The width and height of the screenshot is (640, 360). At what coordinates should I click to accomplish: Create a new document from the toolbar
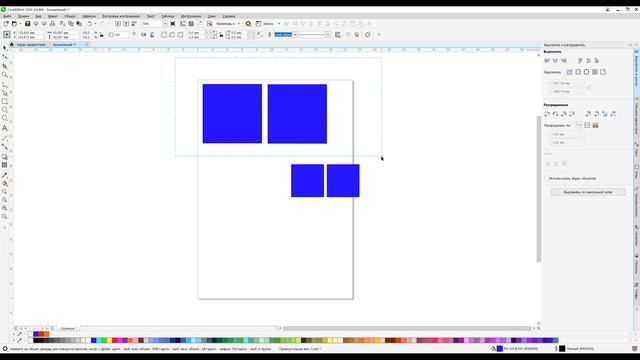pyautogui.click(x=6, y=24)
